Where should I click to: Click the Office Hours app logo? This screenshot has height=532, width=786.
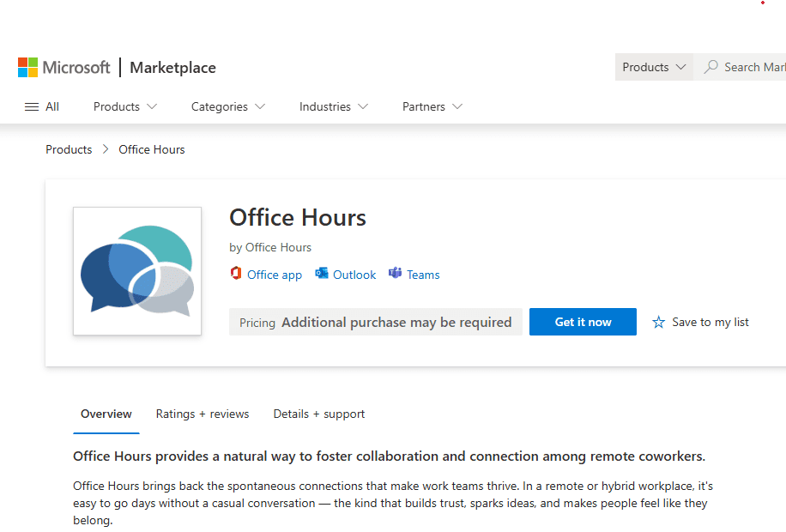click(137, 271)
